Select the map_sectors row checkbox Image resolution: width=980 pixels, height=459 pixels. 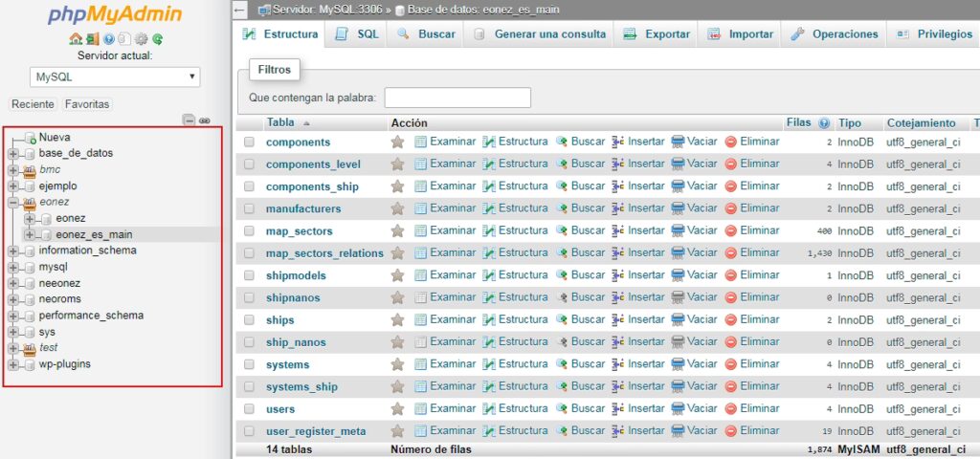[x=250, y=230]
